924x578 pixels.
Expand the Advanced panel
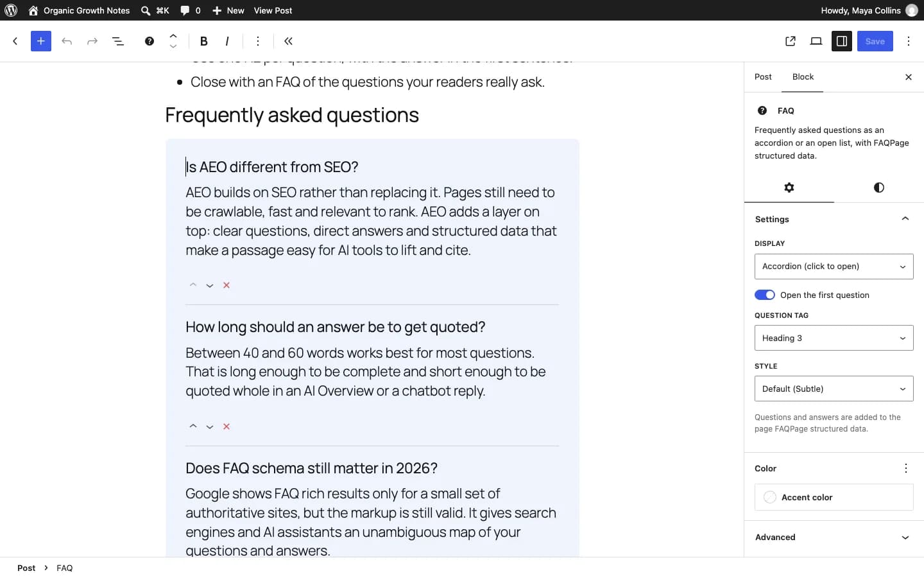tap(834, 537)
